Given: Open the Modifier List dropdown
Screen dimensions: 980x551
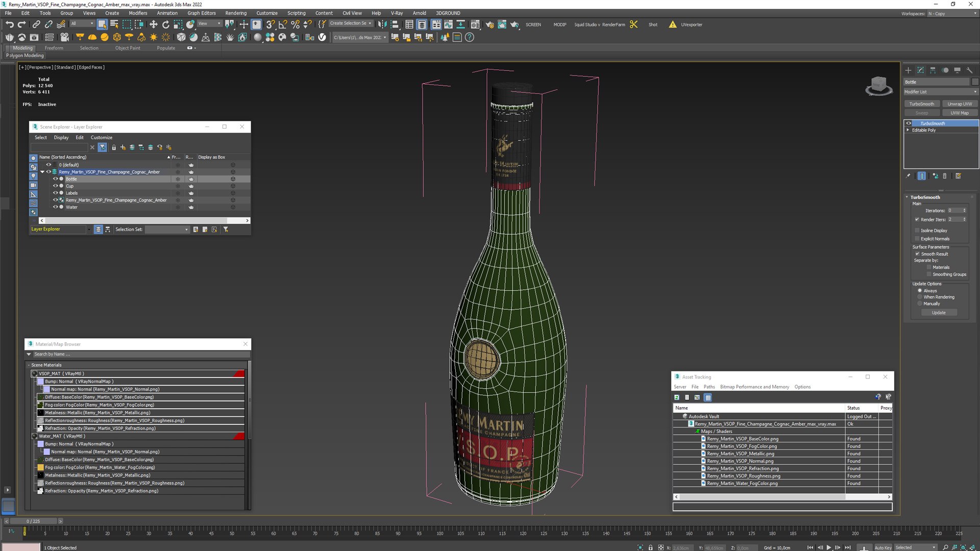Looking at the screenshot, I should [941, 92].
